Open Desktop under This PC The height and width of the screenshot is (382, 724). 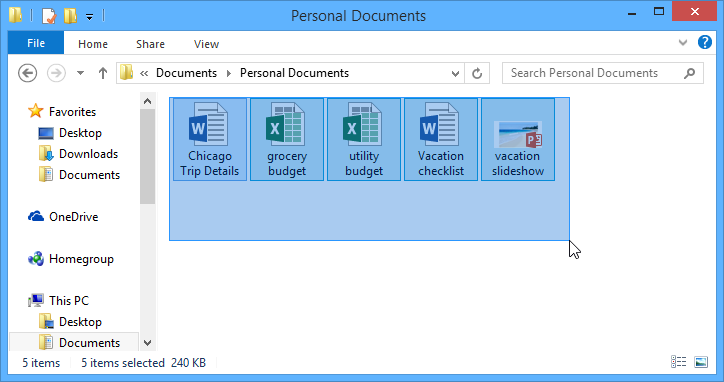pos(80,322)
